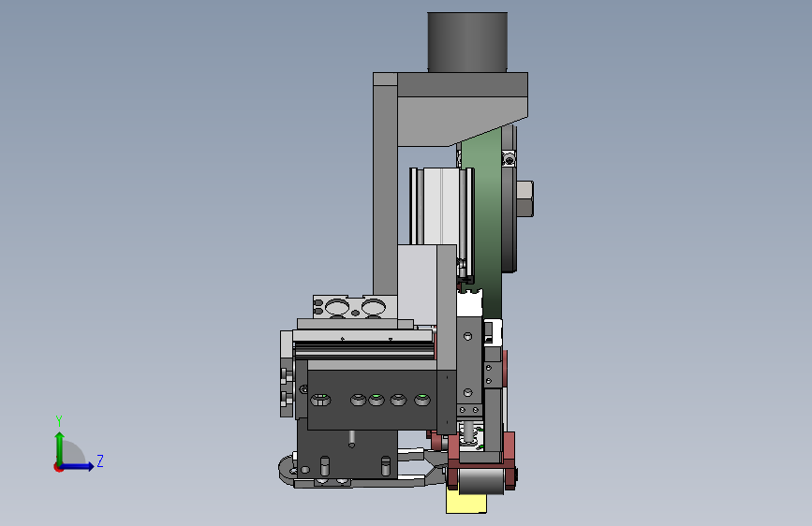
Task: Select the yellow block at the bottom
Action: coord(466,501)
